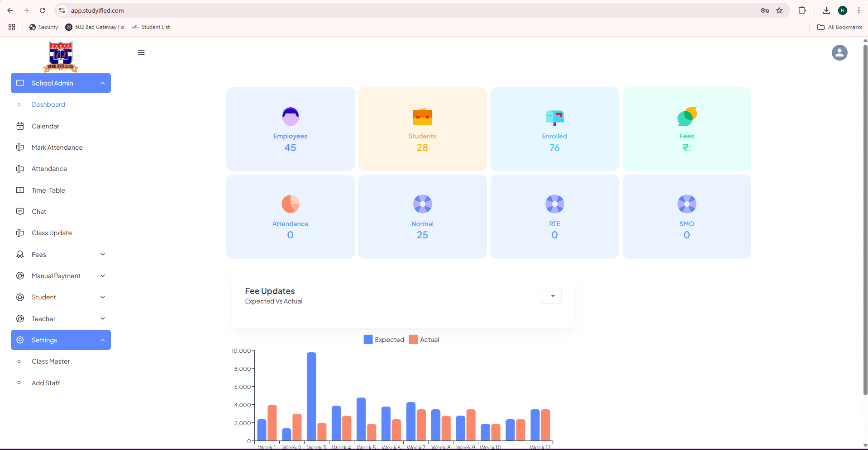Expand the Fees sidebar submenu
The image size is (868, 450).
pyautogui.click(x=61, y=255)
